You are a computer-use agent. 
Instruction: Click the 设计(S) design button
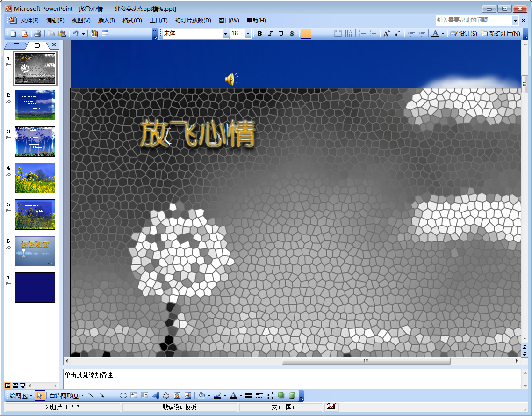point(463,34)
